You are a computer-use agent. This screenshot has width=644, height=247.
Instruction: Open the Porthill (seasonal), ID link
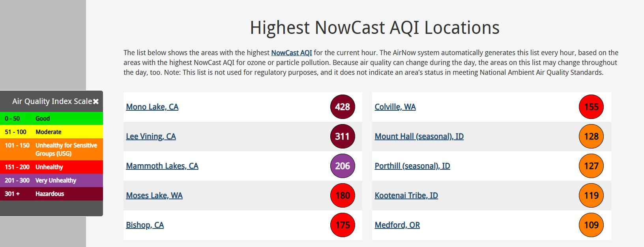412,166
